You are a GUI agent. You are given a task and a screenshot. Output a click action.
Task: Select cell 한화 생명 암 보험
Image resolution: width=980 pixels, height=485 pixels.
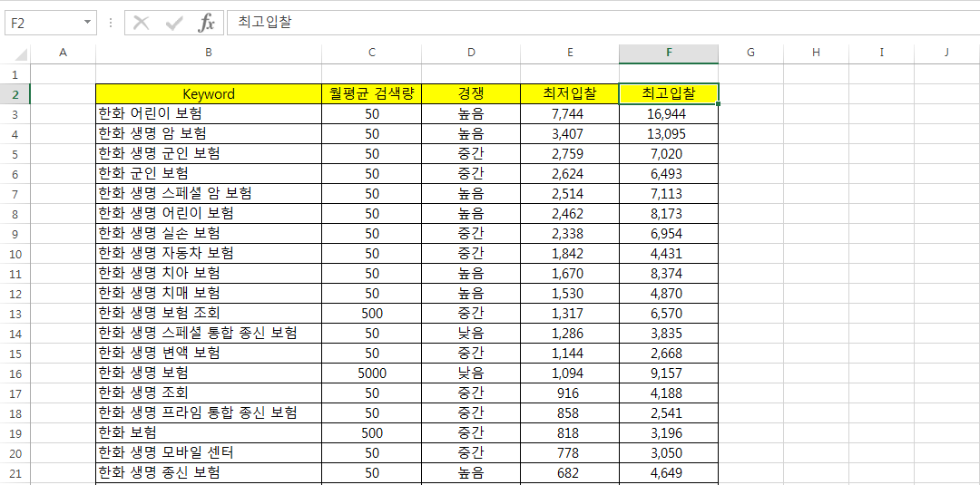click(209, 133)
